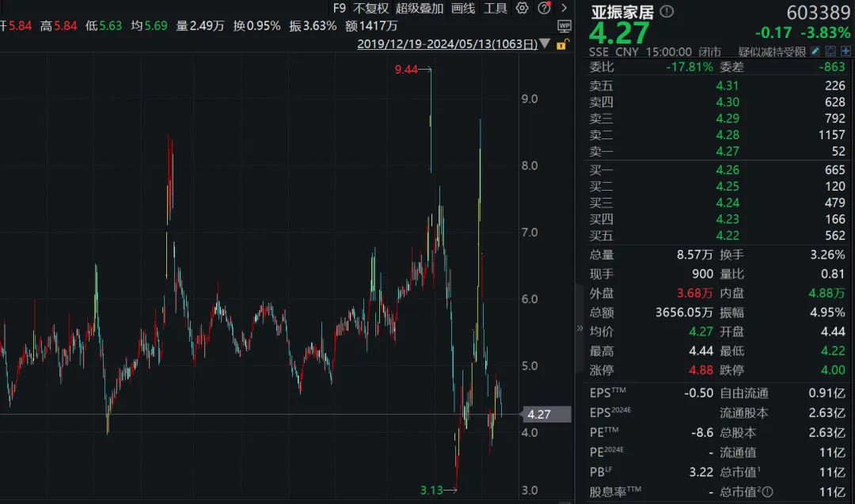Click 卖二 volume 1157
Viewport: 855px width, 504px height.
point(831,135)
